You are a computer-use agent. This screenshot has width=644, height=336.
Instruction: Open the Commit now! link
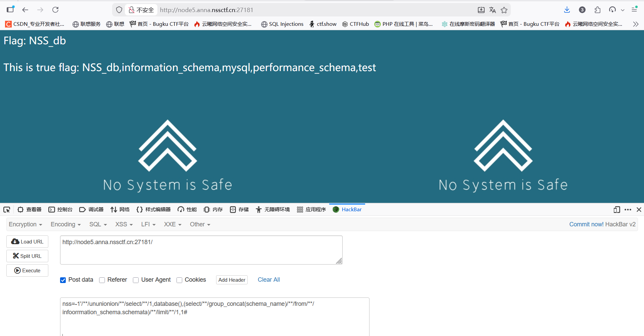(586, 224)
